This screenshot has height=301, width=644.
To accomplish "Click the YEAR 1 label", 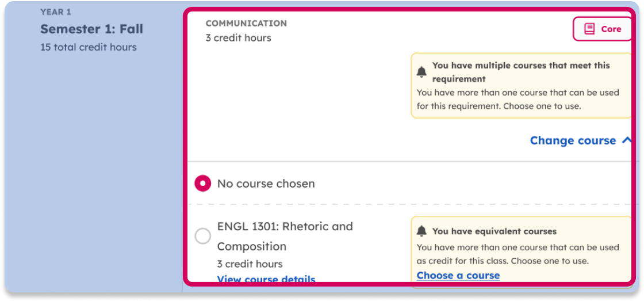I will point(56,12).
